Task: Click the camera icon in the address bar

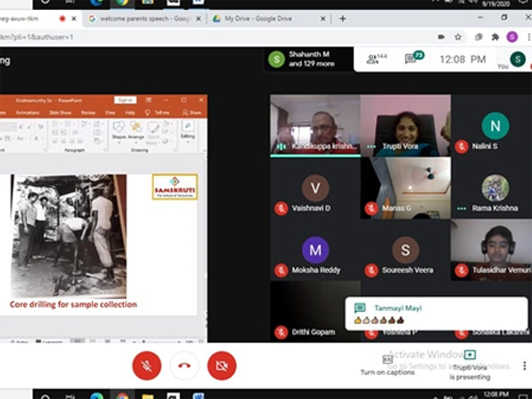Action: pos(441,37)
